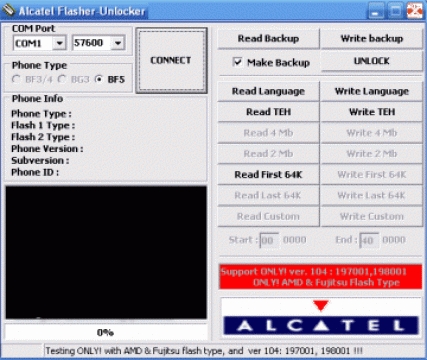Image resolution: width=427 pixels, height=360 pixels.
Task: Click the Write 4 Mb button
Action: (x=372, y=133)
